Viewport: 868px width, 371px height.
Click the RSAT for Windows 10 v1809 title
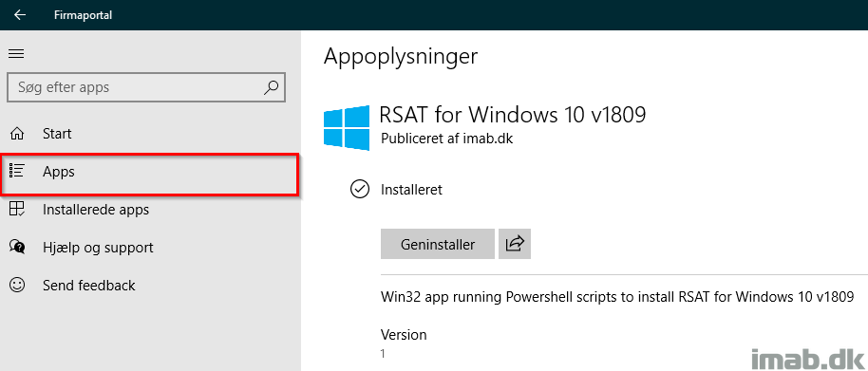513,115
